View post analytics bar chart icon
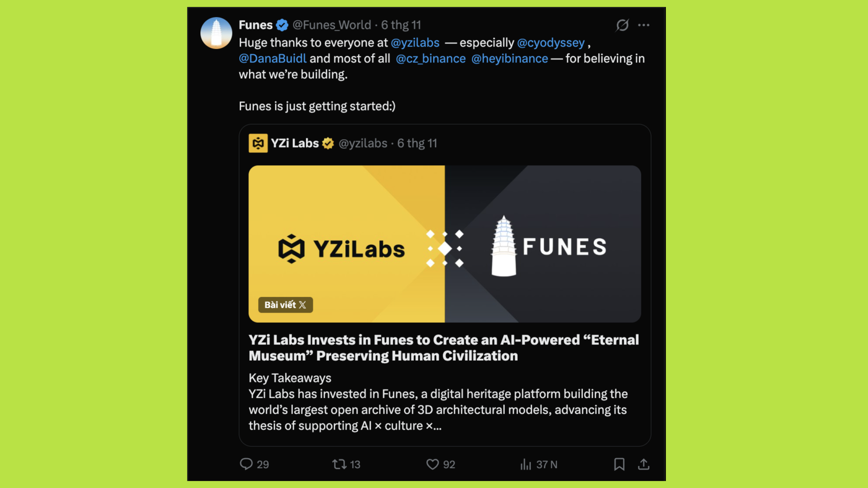This screenshot has width=868, height=488. 526,464
